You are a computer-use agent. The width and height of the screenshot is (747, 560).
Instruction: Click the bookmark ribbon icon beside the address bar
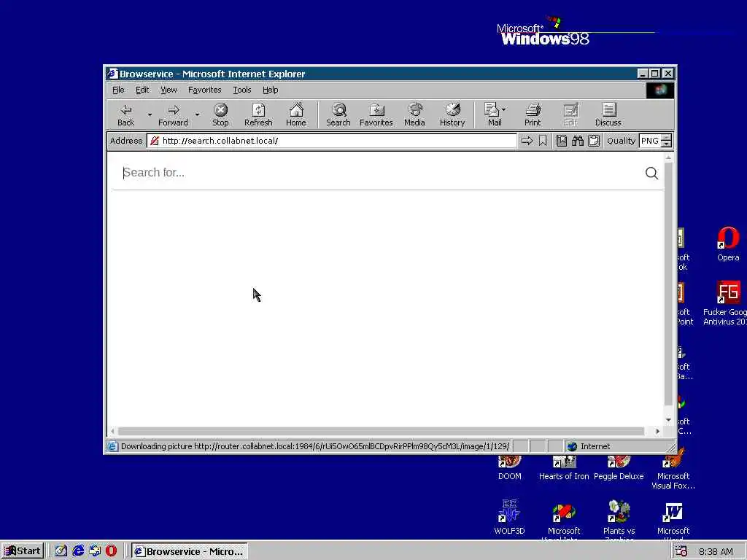(x=543, y=141)
